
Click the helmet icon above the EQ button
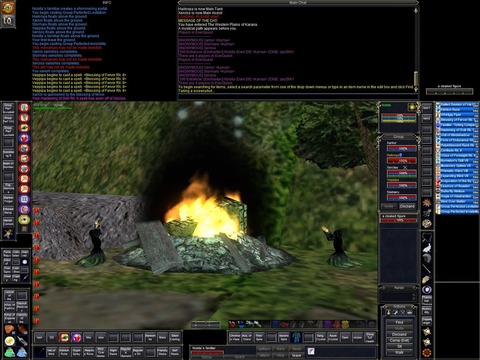click(8, 8)
